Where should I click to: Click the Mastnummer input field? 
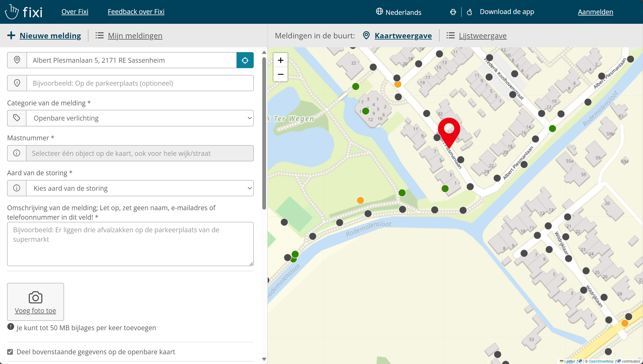140,153
